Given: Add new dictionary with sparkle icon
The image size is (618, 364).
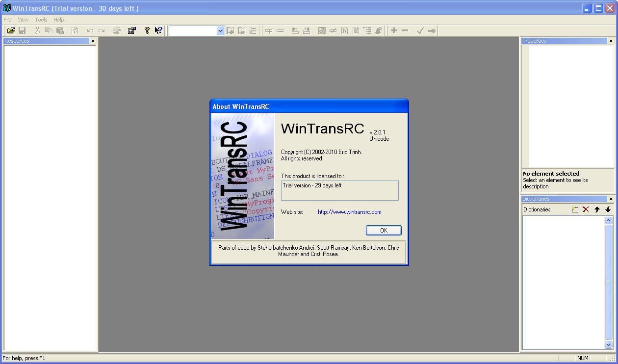Looking at the screenshot, I should (575, 209).
